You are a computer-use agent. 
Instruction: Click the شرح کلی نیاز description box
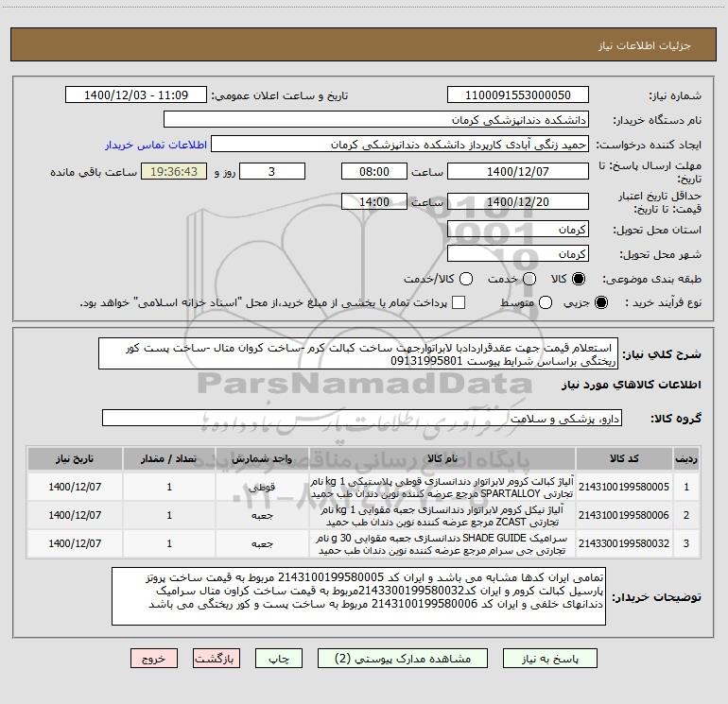coord(358,353)
